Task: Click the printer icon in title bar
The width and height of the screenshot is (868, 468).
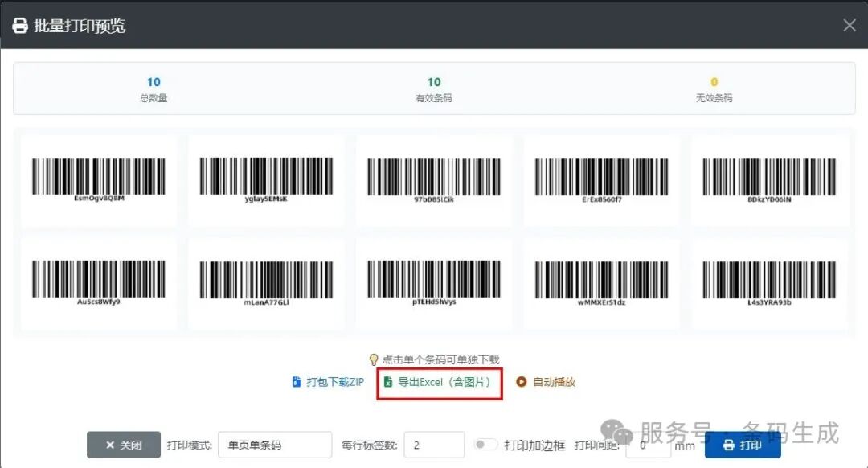Action: [x=20, y=26]
